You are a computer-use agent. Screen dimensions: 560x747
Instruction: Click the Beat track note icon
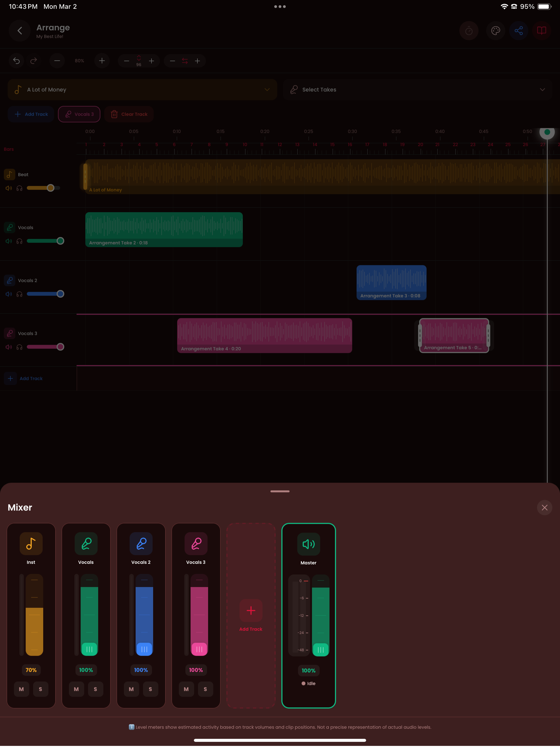click(10, 175)
